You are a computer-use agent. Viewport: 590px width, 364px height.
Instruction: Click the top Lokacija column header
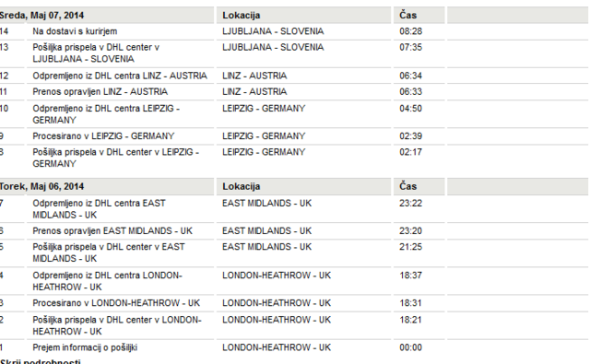click(x=242, y=16)
